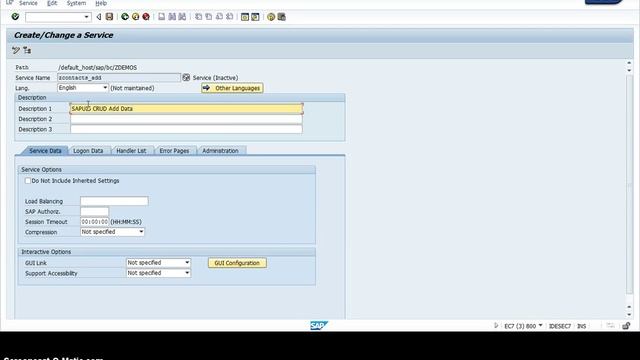Click the Service (Inactive) text
Screen dimensions: 640x360
click(215, 78)
